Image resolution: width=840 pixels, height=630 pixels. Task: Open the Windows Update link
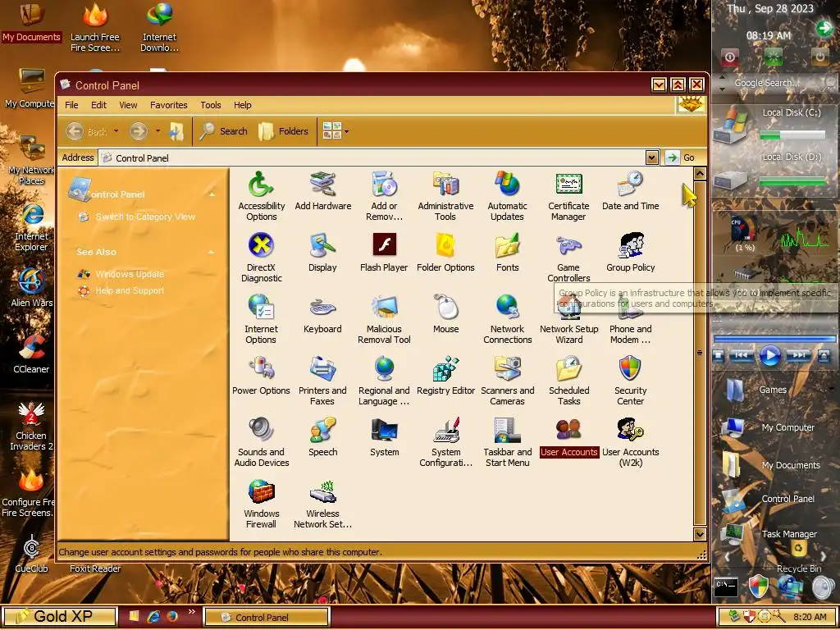[x=130, y=274]
